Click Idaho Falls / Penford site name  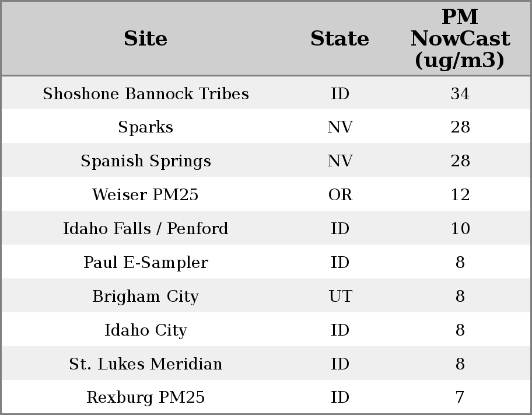pos(145,229)
